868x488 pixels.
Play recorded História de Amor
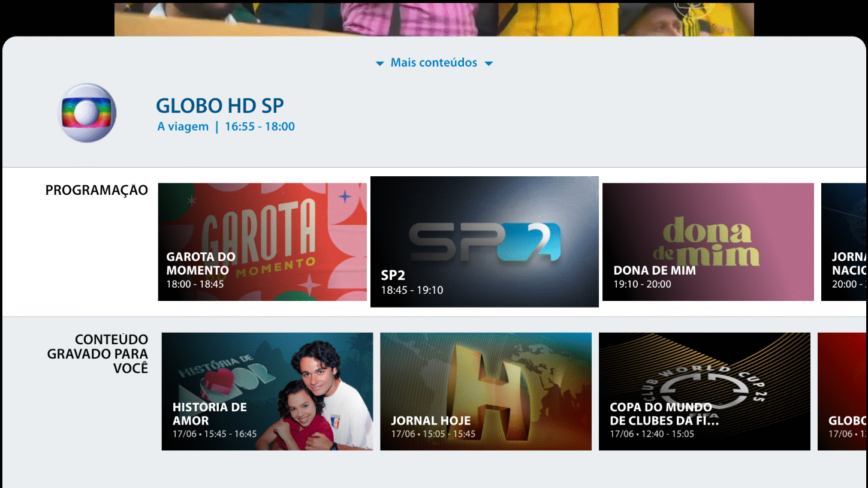(267, 391)
